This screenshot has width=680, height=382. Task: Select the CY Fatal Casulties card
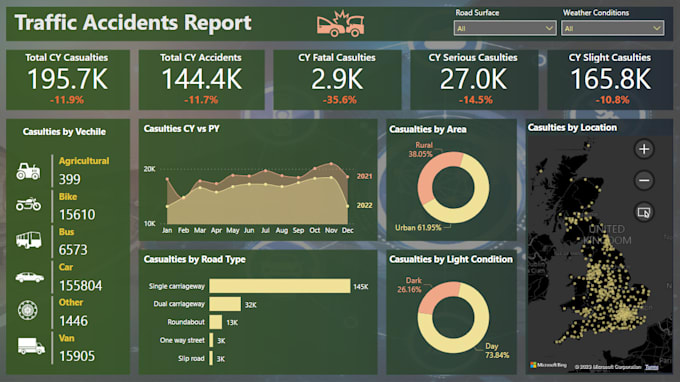click(x=337, y=79)
